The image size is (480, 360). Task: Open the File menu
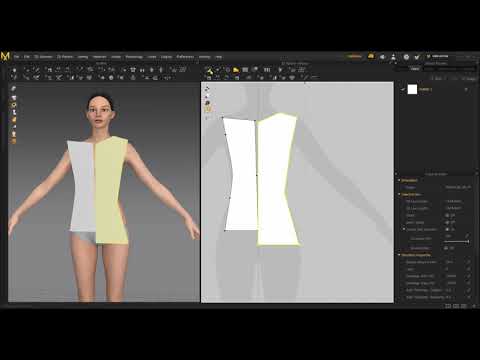pyautogui.click(x=16, y=57)
